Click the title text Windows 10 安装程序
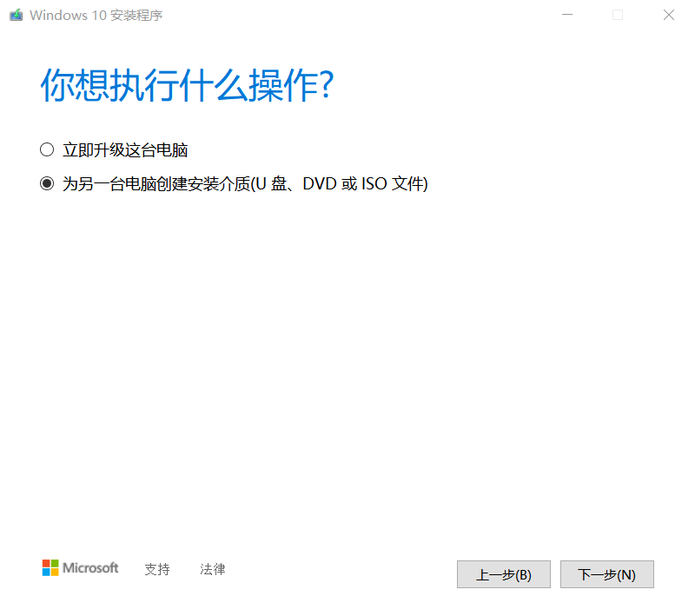This screenshot has width=695, height=616. 96,16
